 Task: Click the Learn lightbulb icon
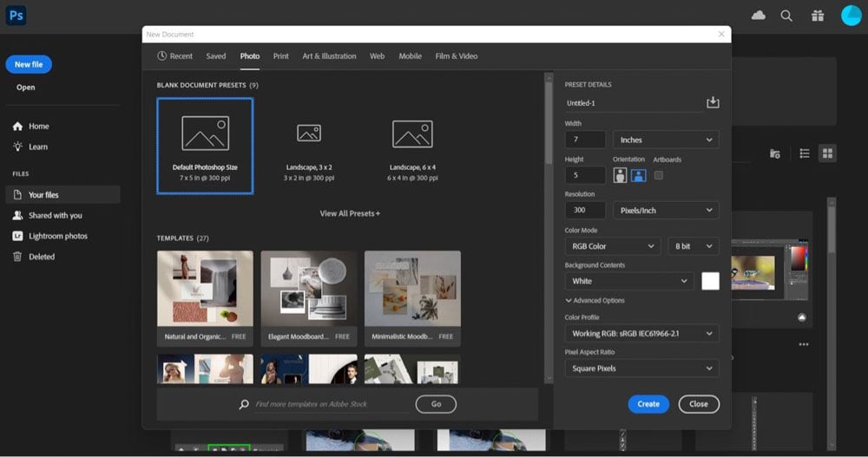tap(17, 147)
